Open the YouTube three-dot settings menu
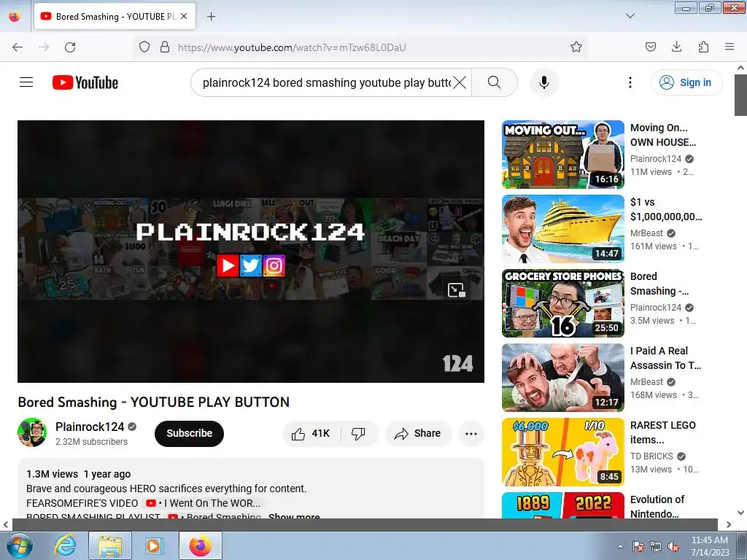The height and width of the screenshot is (560, 747). pos(630,82)
